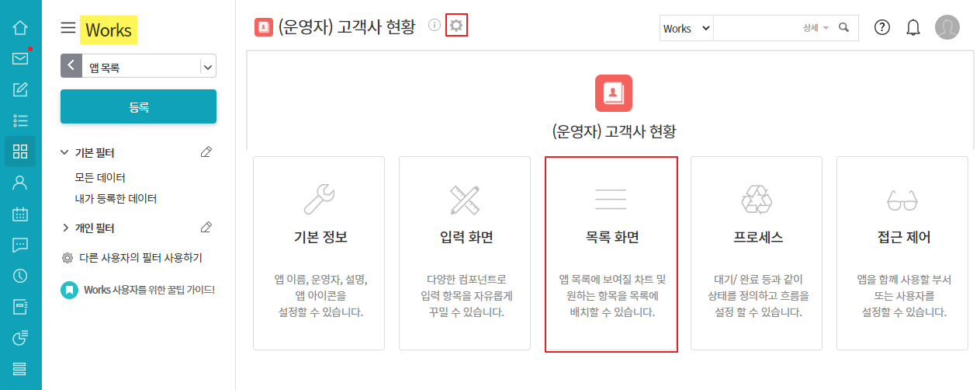Open mail from the sidebar envelope icon
The height and width of the screenshot is (390, 980).
click(x=20, y=59)
